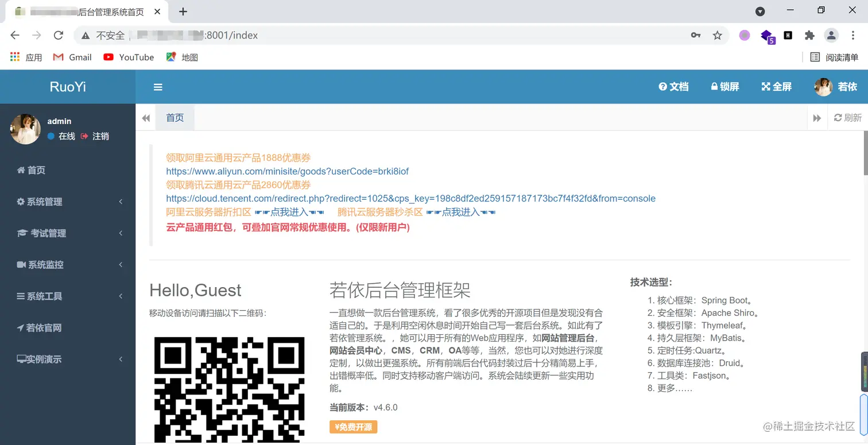The image size is (868, 445).
Task: Open the 地图 maps bookmark
Action: 182,57
